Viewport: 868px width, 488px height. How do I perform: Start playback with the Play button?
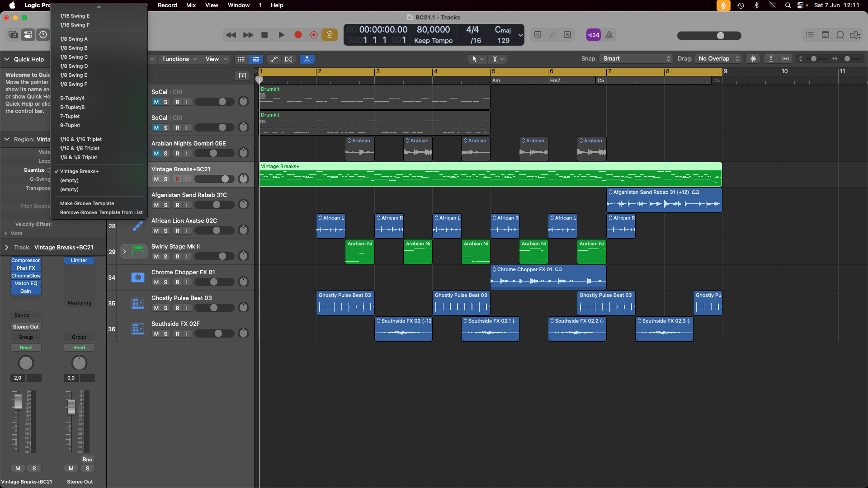click(x=282, y=35)
